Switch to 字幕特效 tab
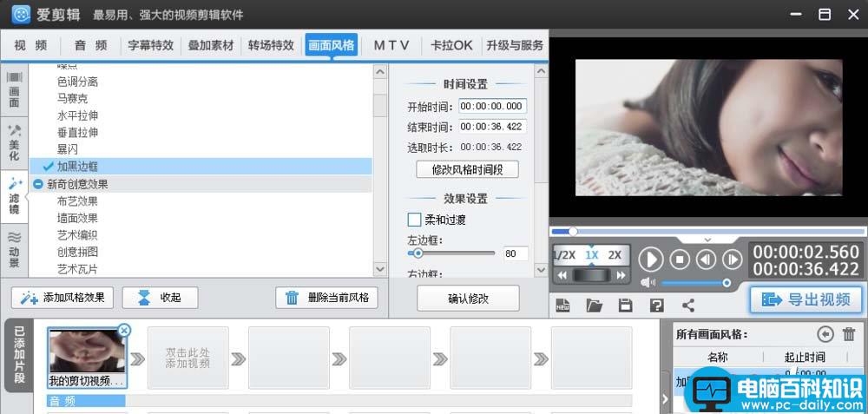 click(150, 45)
